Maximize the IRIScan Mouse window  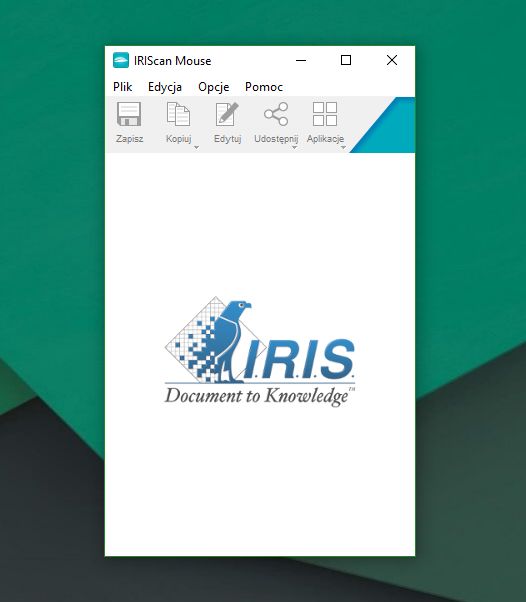click(x=346, y=60)
